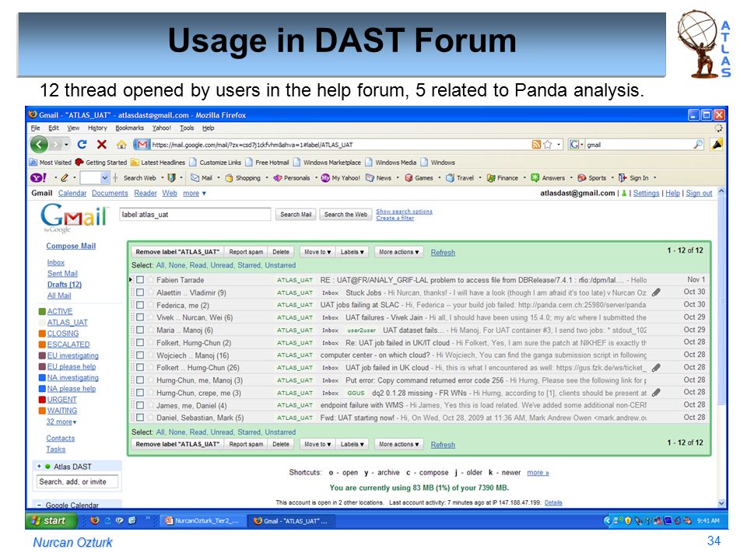Click the Firefox back arrow button
Viewport: 747px width, 560px height.
pyautogui.click(x=39, y=145)
